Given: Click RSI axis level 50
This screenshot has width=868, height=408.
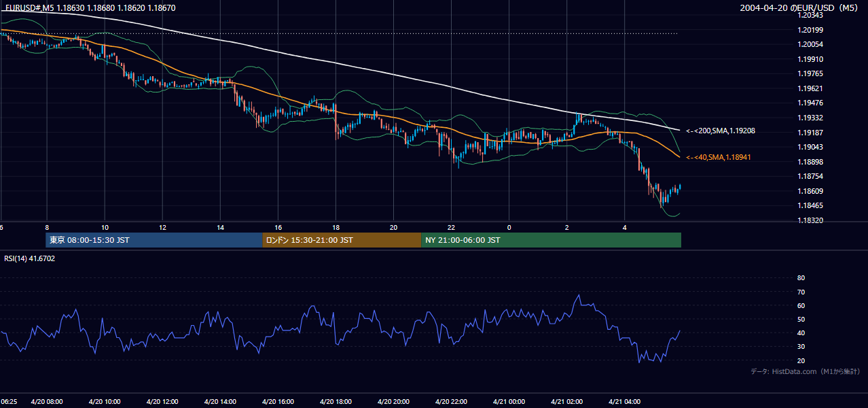Looking at the screenshot, I should (801, 319).
